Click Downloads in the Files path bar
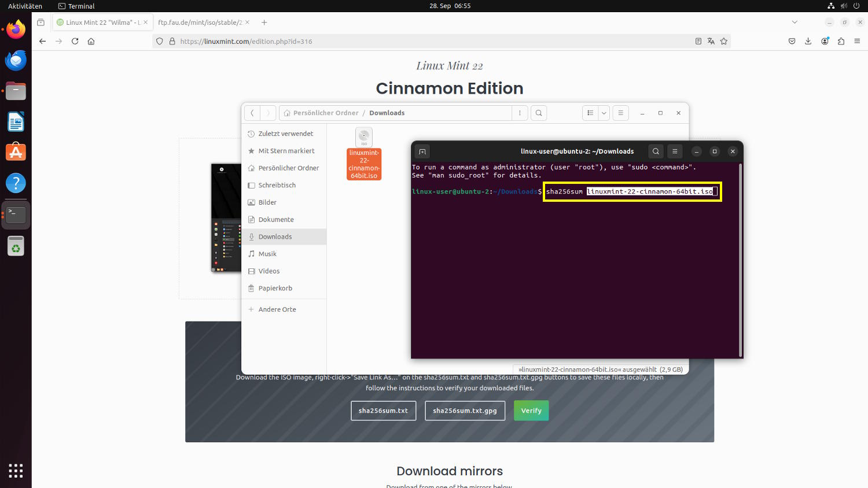Image resolution: width=868 pixels, height=488 pixels. tap(387, 113)
